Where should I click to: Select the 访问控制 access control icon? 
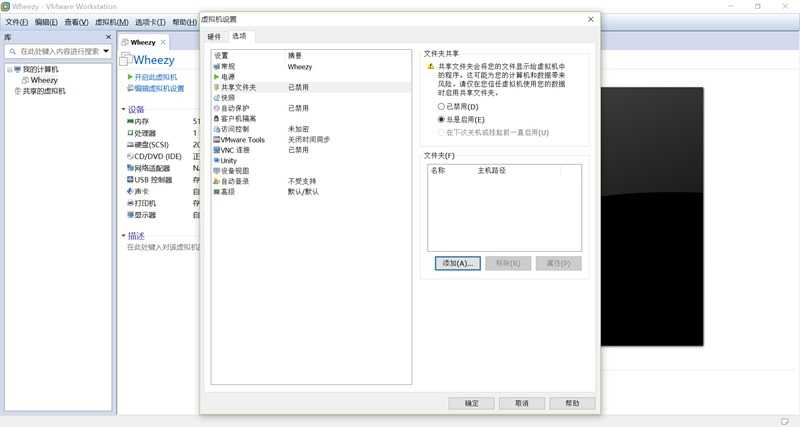click(216, 129)
